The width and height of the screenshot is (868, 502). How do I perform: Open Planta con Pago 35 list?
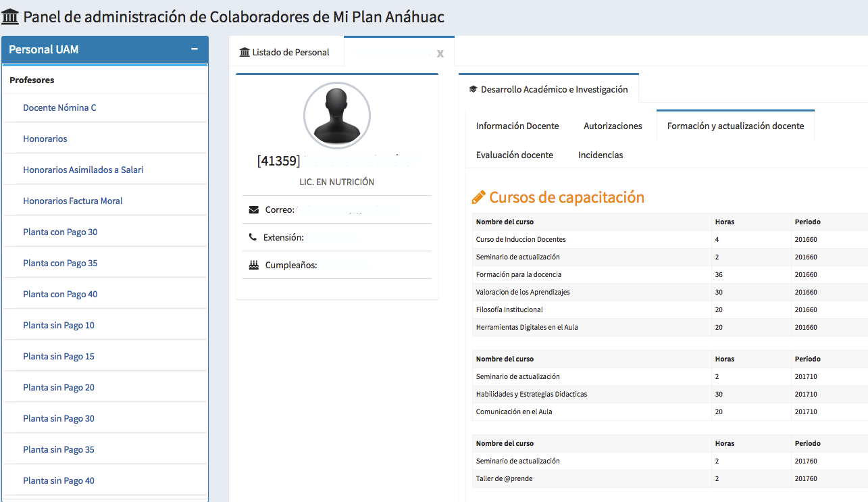coord(60,263)
